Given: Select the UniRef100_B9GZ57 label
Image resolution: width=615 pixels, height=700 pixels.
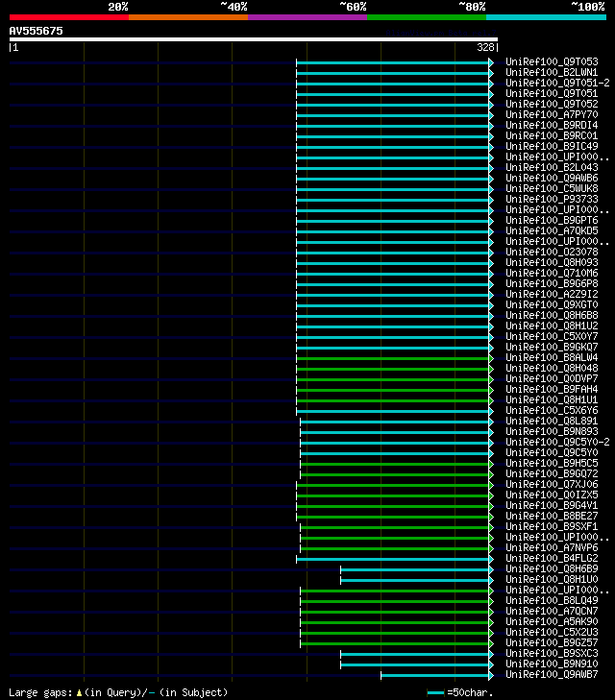Looking at the screenshot, I should (x=552, y=642).
